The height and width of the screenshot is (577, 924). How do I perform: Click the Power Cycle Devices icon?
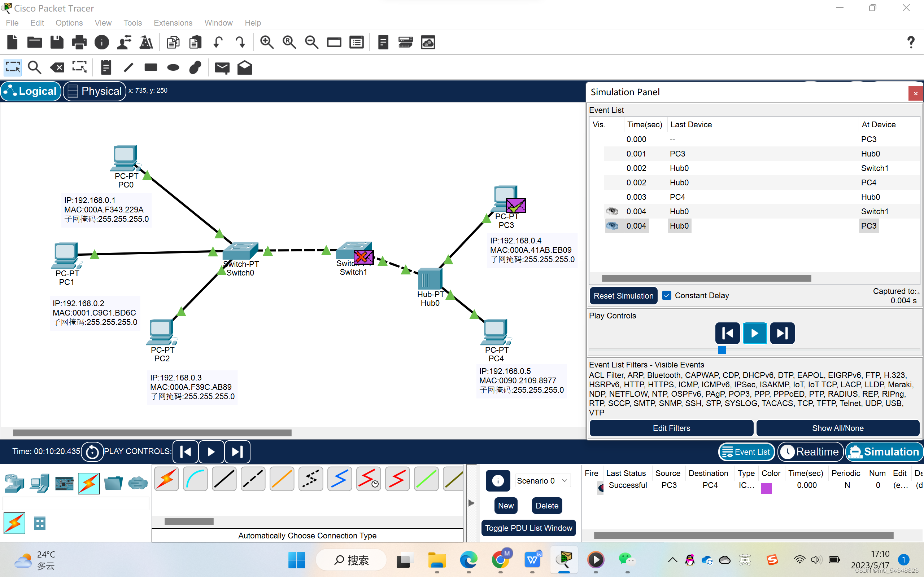pos(92,452)
